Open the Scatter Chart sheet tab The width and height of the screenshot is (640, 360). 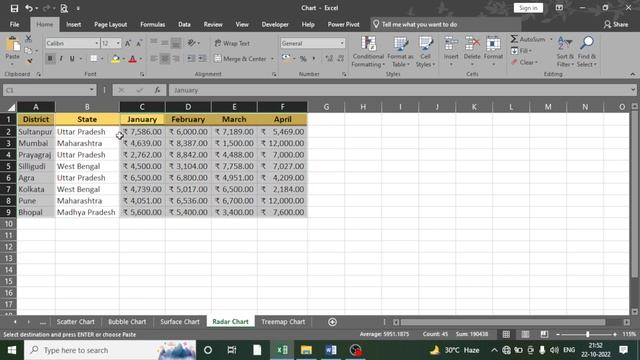click(x=76, y=322)
